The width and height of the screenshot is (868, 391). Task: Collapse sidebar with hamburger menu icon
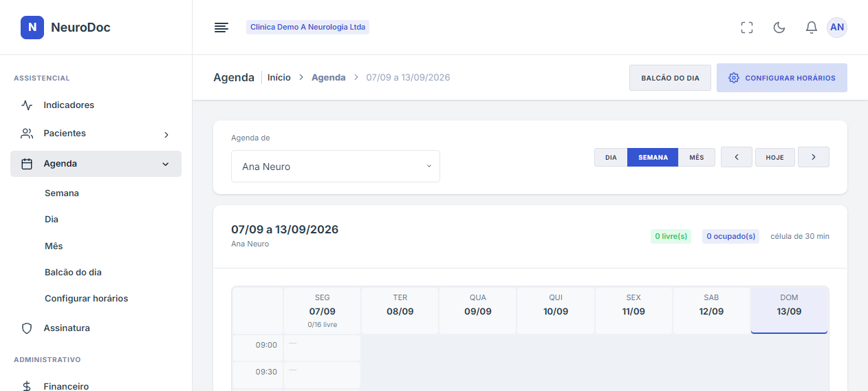(x=221, y=28)
